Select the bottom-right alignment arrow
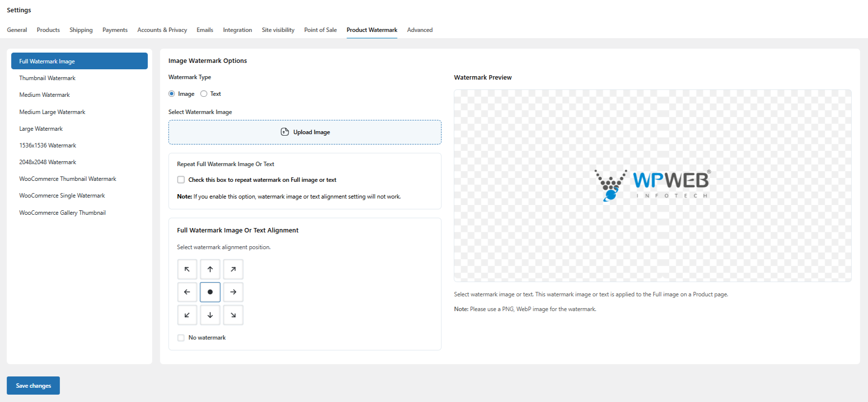The width and height of the screenshot is (868, 402). (x=233, y=315)
